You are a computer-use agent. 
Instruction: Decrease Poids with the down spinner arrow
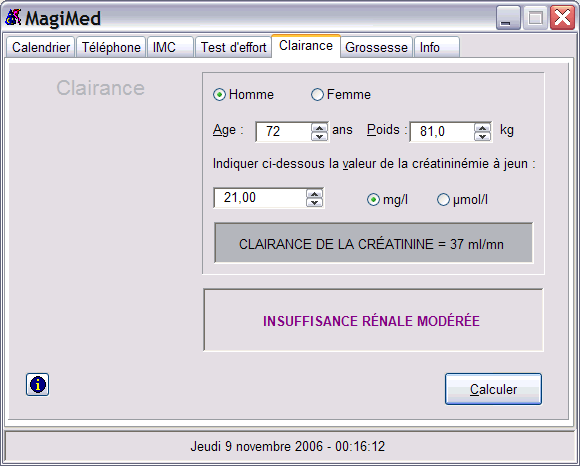pos(482,136)
